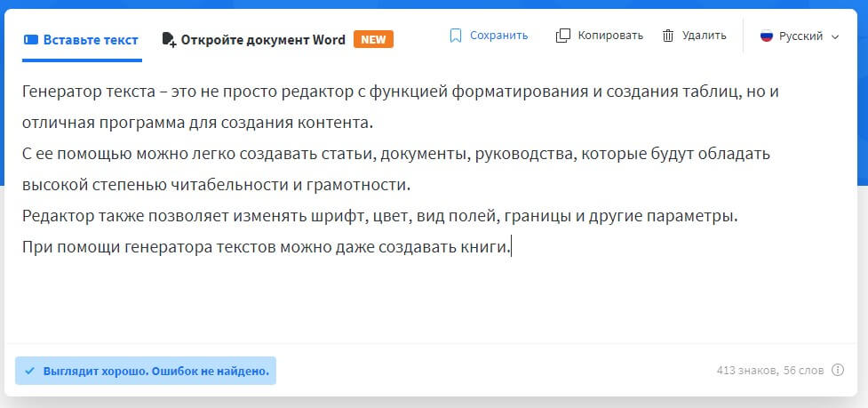This screenshot has height=408, width=868.
Task: Click the checkmark icon in status message
Action: [30, 371]
